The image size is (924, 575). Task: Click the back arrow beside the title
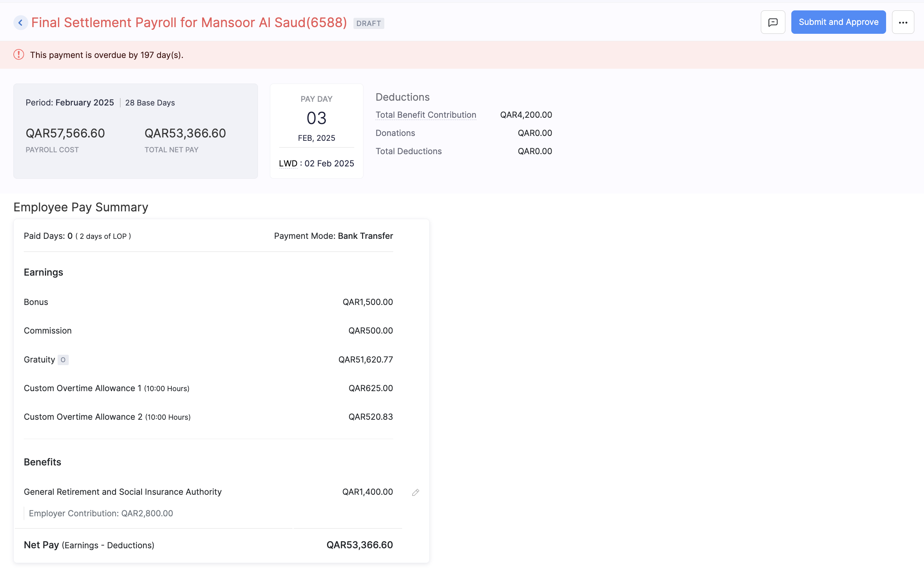pos(20,23)
